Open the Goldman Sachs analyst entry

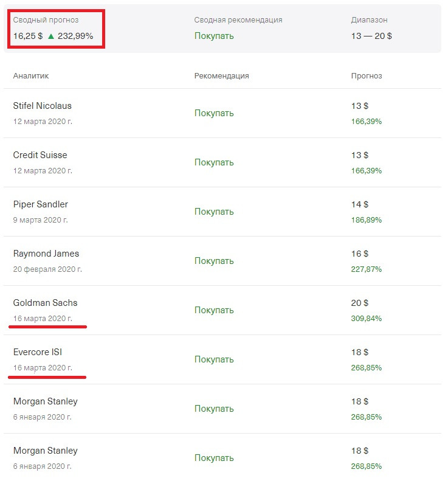coord(45,303)
